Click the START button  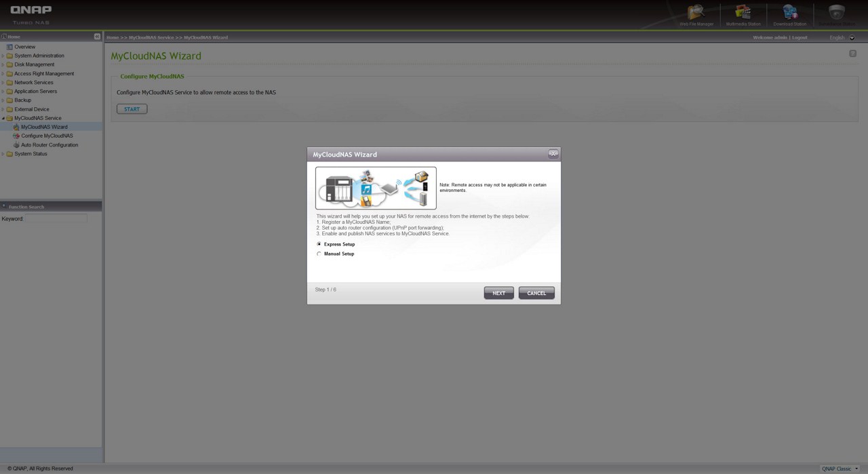coord(132,108)
